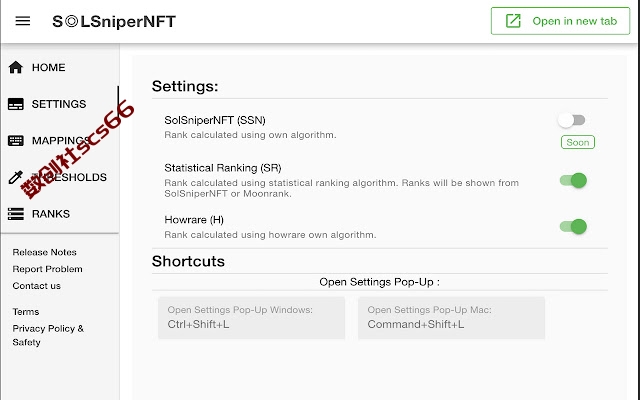The width and height of the screenshot is (640, 400).
Task: Click the Windows shortcut field Ctrl+Shift+L
Action: click(251, 318)
